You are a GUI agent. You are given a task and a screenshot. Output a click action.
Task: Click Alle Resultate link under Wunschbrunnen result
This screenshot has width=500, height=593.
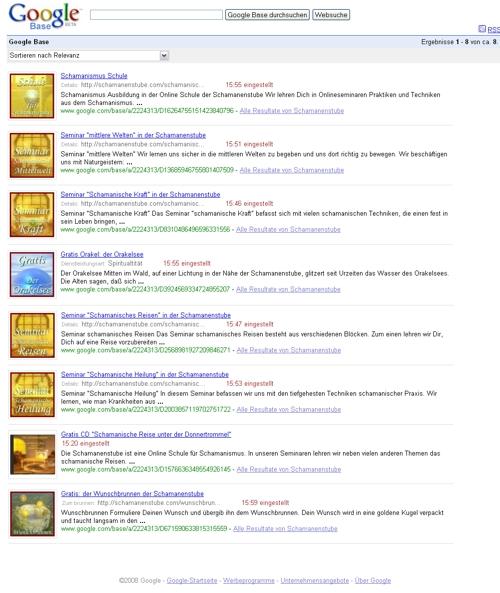point(285,529)
